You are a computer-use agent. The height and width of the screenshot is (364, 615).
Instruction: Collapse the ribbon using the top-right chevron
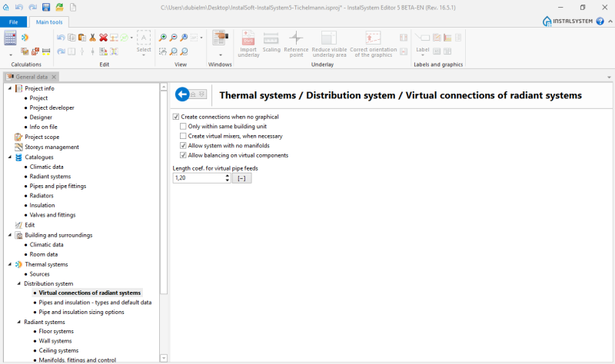[610, 22]
